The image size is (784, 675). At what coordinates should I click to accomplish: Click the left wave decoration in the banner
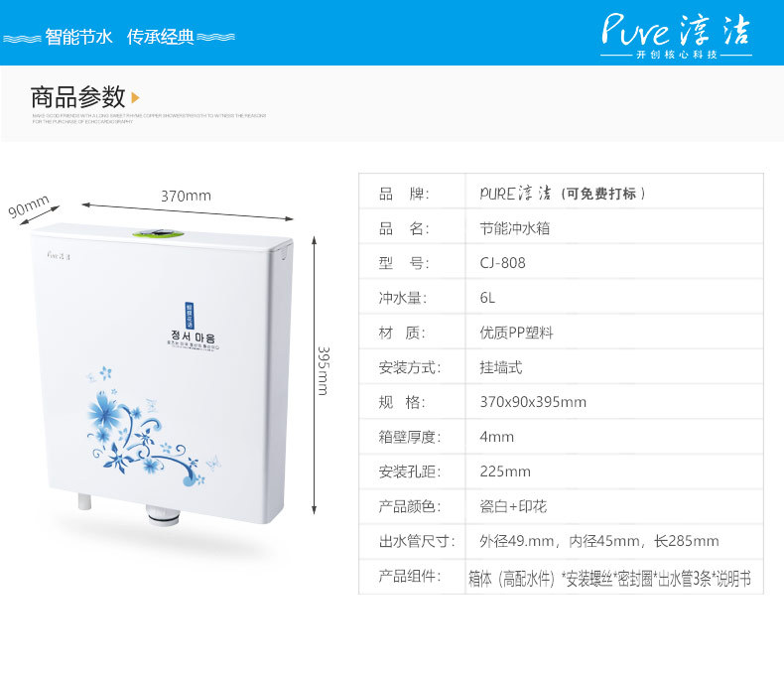22,39
